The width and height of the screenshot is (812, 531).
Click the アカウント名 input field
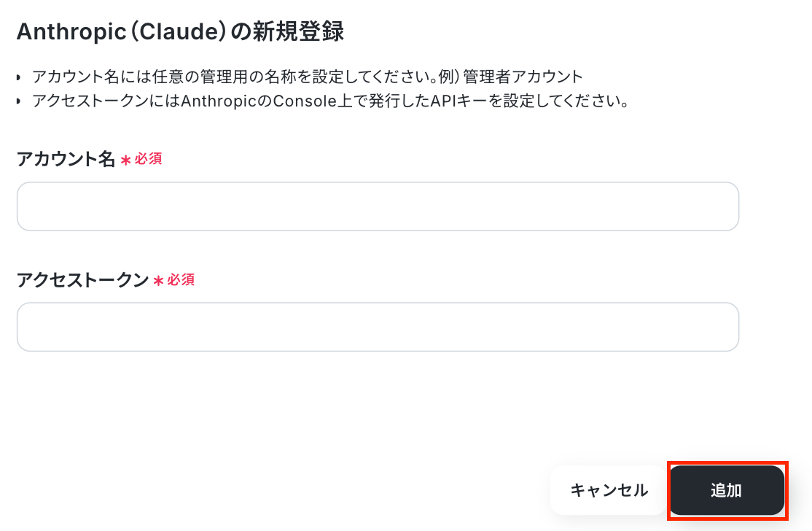pos(378,206)
